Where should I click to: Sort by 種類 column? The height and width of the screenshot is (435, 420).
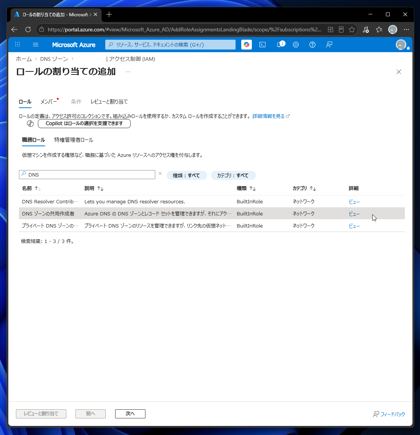(x=246, y=188)
